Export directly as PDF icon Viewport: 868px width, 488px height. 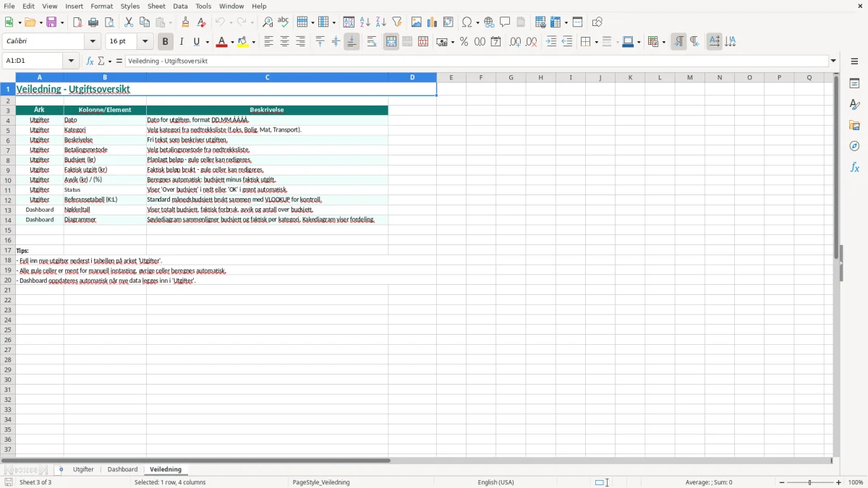coord(77,22)
